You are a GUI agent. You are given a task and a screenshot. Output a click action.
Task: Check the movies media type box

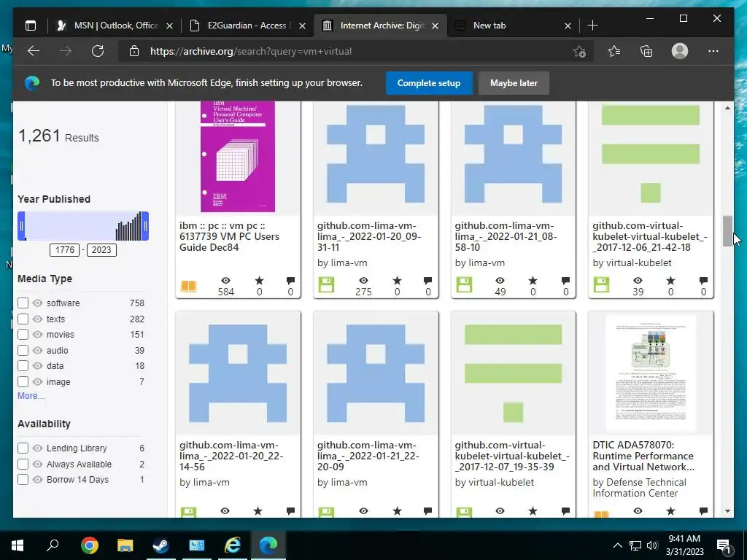pyautogui.click(x=23, y=334)
